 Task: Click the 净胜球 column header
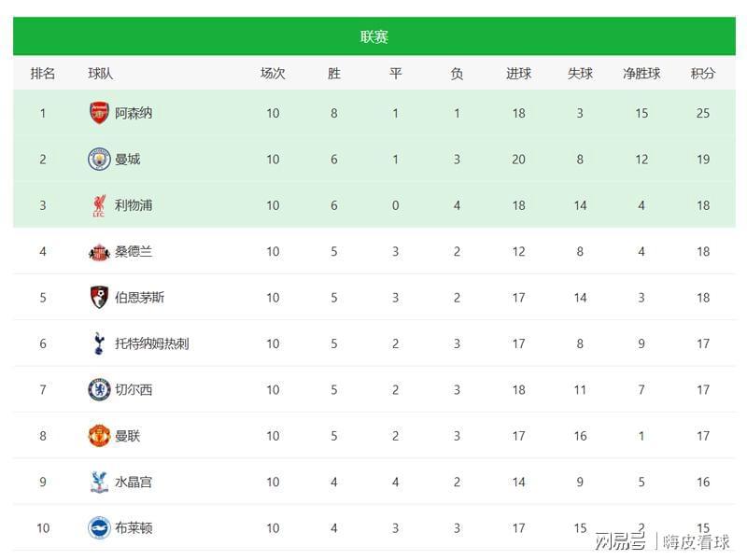641,73
